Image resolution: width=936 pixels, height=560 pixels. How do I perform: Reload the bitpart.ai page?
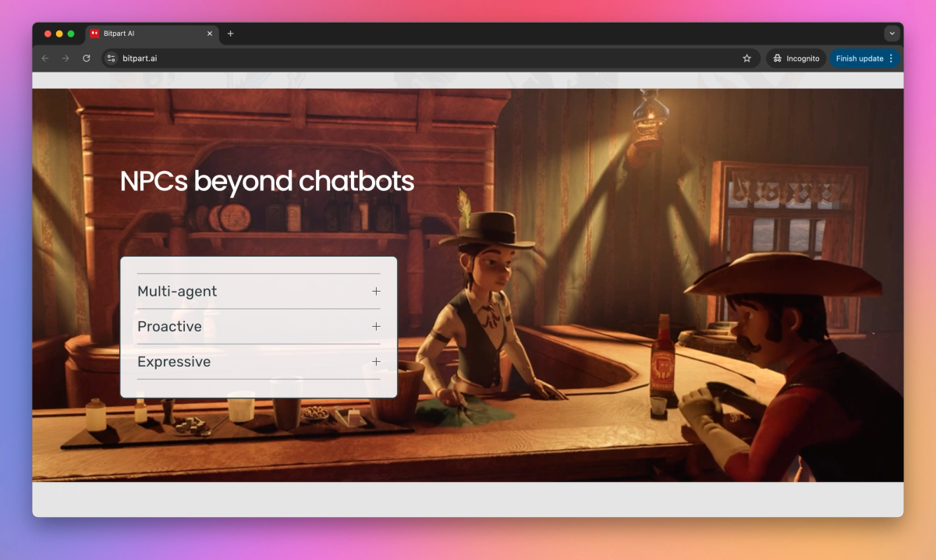click(87, 58)
